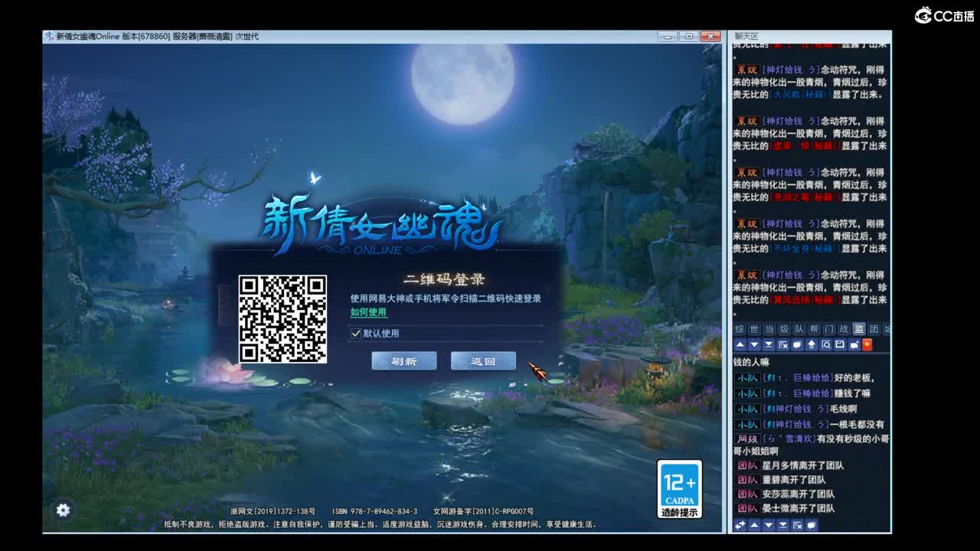Click player name in 赚钱了嘛 message
980x551 pixels.
click(x=797, y=393)
